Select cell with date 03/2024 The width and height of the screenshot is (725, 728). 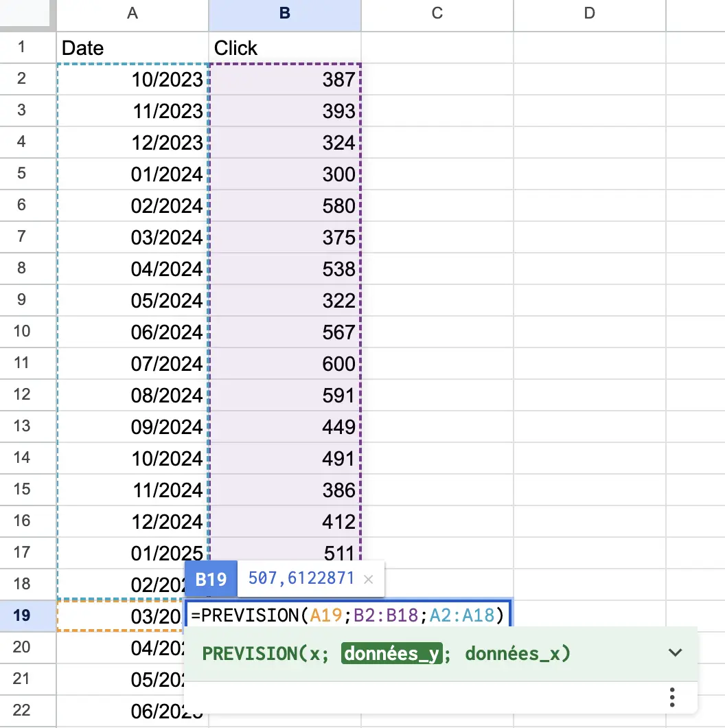pyautogui.click(x=133, y=237)
